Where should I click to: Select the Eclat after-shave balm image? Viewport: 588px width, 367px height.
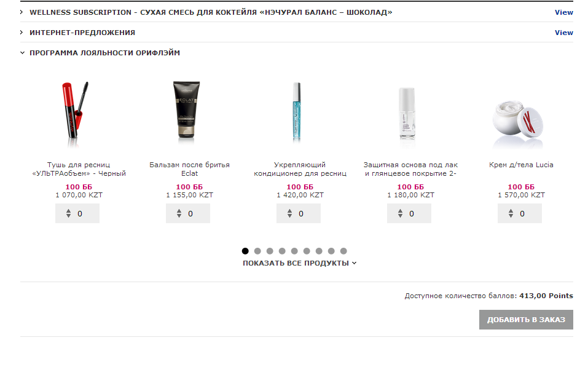point(186,110)
